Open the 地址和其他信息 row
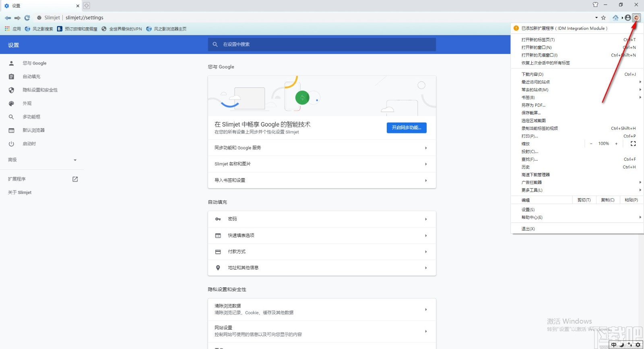This screenshot has height=349, width=644. 322,268
